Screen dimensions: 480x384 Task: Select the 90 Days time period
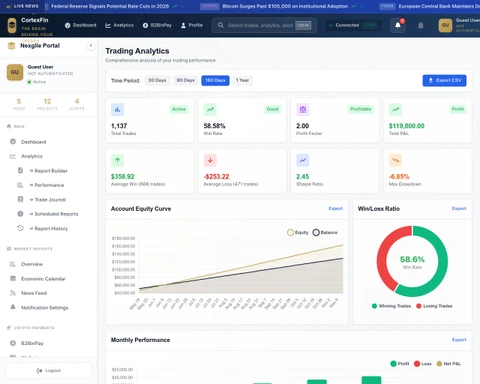[185, 80]
